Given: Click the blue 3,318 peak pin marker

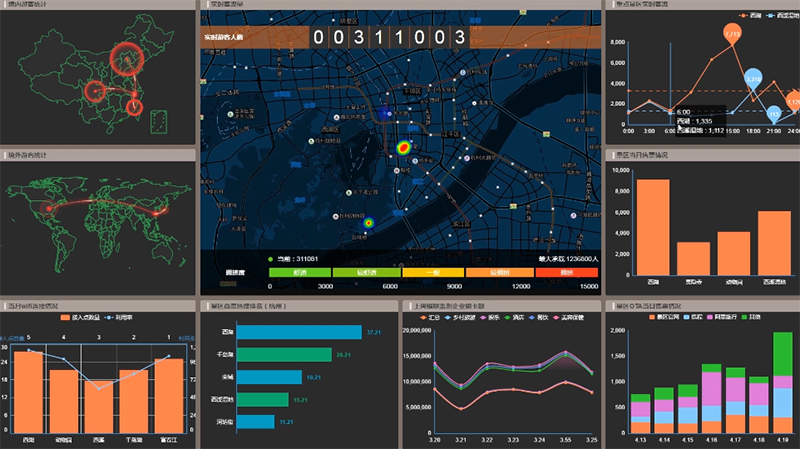Looking at the screenshot, I should pyautogui.click(x=754, y=77).
